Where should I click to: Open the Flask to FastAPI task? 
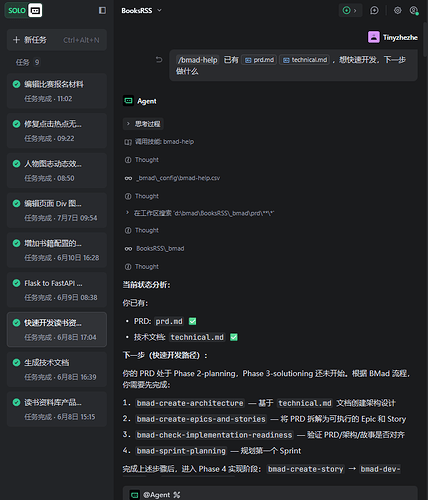pyautogui.click(x=57, y=290)
